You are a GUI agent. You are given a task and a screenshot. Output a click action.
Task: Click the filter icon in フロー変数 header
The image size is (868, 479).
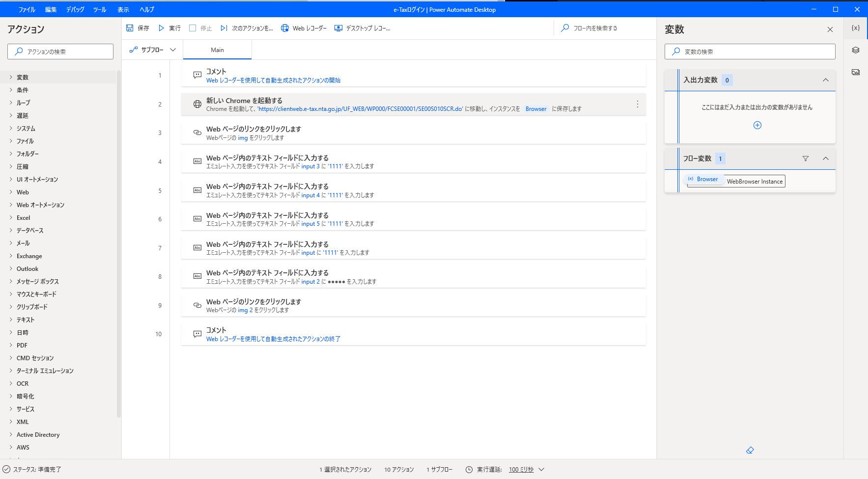coord(806,159)
